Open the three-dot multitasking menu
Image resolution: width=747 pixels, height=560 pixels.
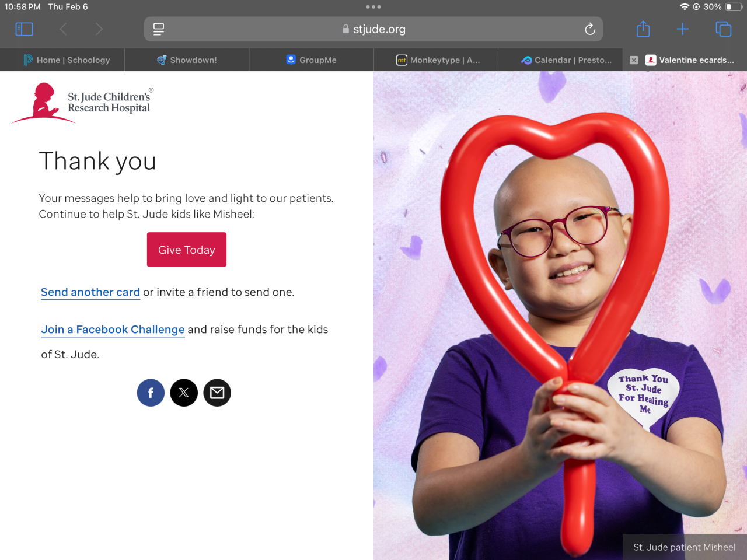click(373, 7)
